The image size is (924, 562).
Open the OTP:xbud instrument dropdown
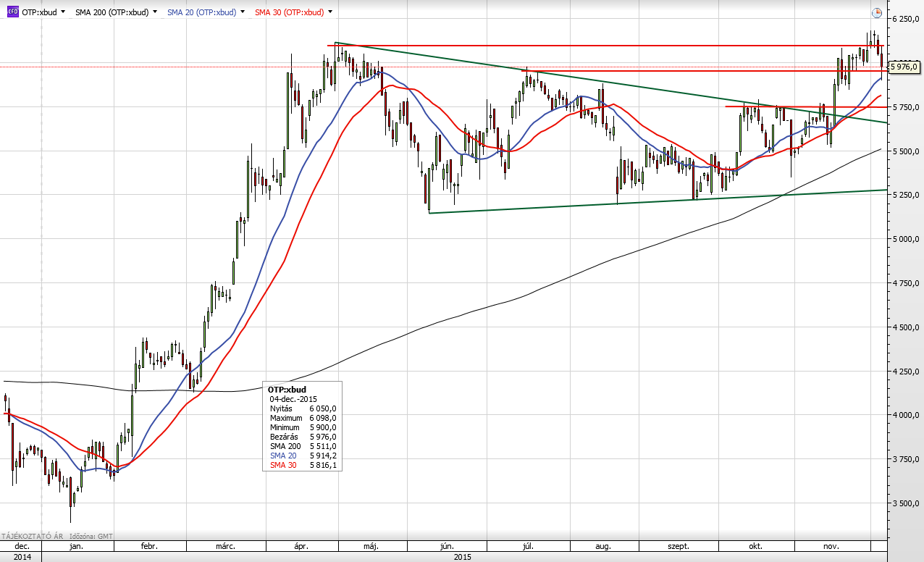point(63,12)
